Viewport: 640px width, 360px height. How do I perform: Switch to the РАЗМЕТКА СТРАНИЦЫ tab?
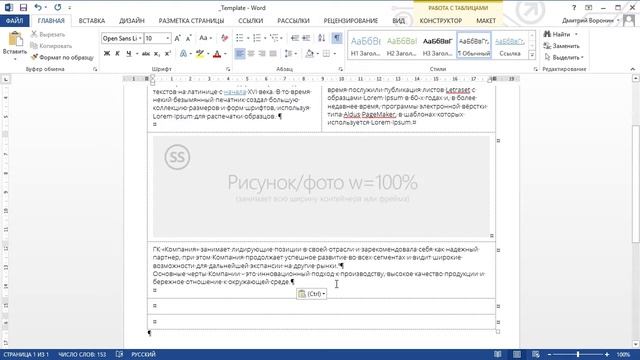click(191, 20)
